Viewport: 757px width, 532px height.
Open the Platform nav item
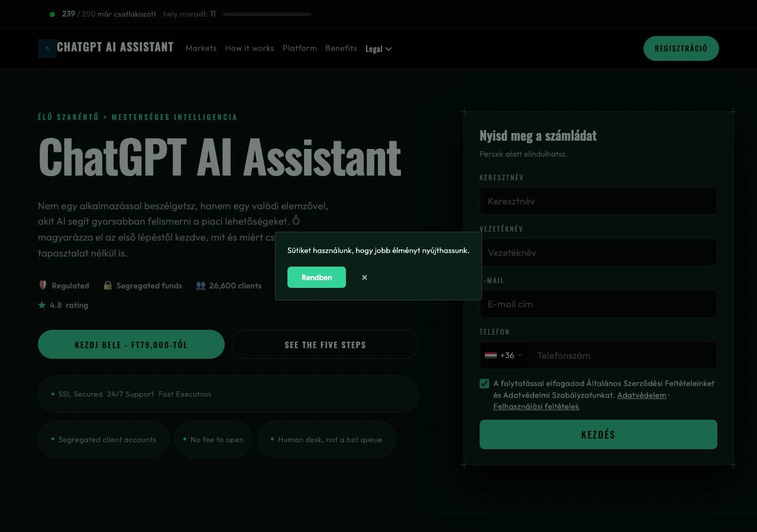[300, 48]
